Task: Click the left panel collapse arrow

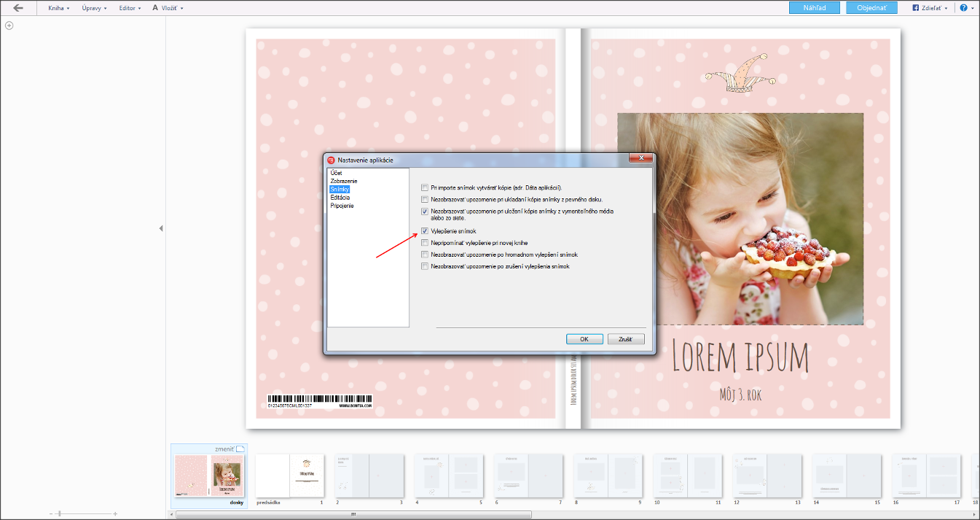Action: (x=161, y=228)
